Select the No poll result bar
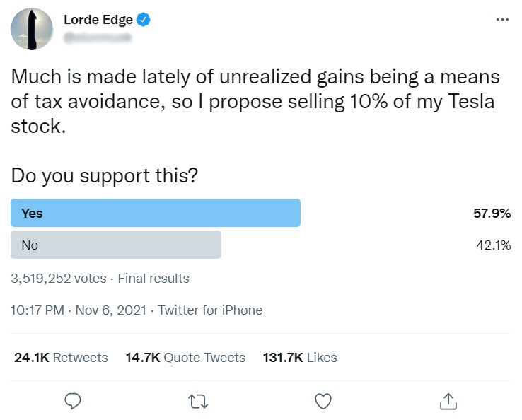Screen dimensions: 522x420 tap(116, 245)
